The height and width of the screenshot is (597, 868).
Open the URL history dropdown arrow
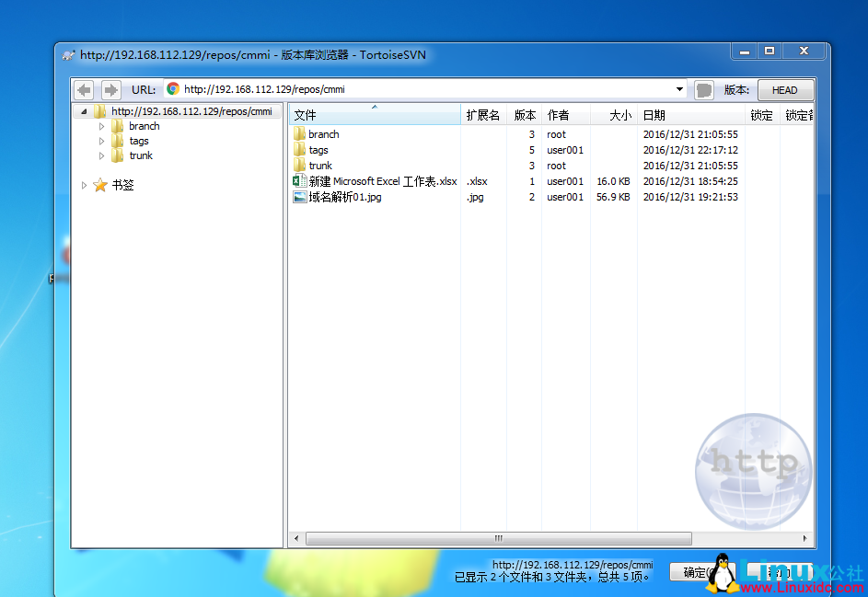(680, 90)
